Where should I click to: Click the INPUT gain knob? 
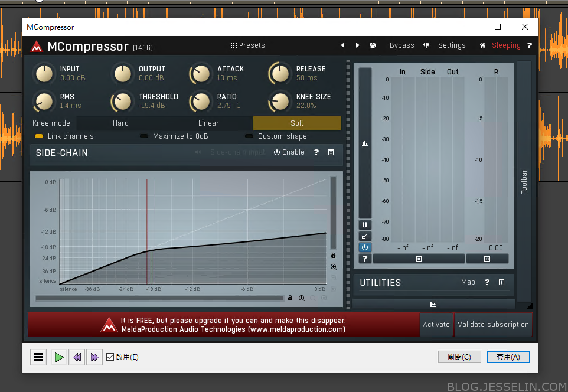[44, 74]
